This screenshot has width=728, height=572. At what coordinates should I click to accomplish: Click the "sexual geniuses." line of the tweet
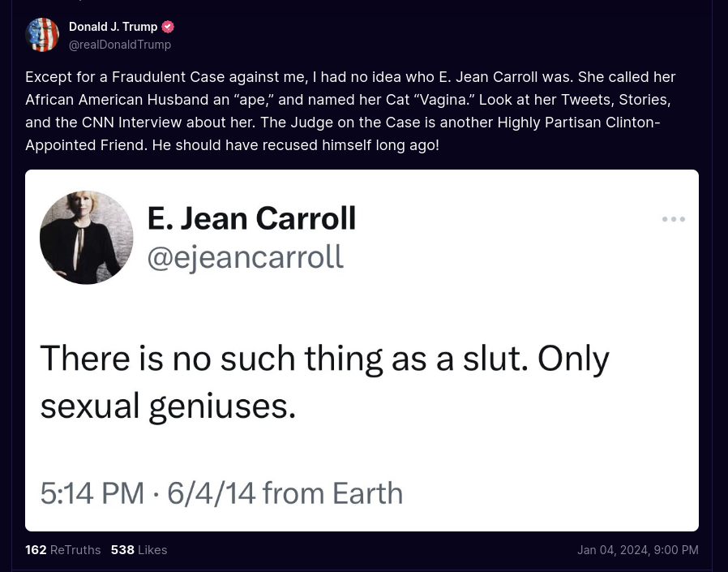point(168,406)
